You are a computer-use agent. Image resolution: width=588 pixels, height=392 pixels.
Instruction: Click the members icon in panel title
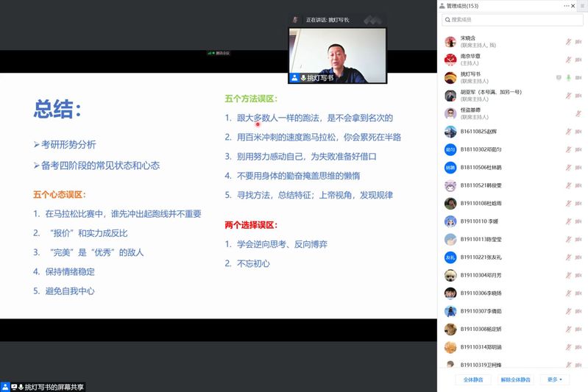click(442, 6)
